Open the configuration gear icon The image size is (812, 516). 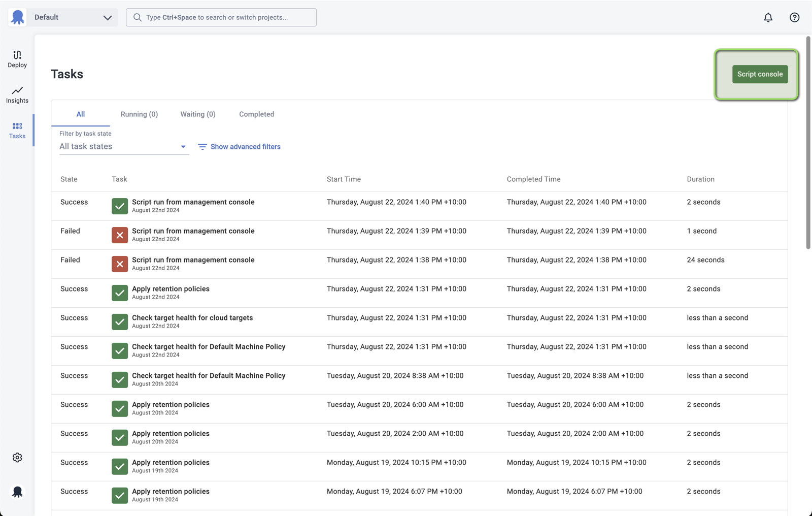pos(17,458)
